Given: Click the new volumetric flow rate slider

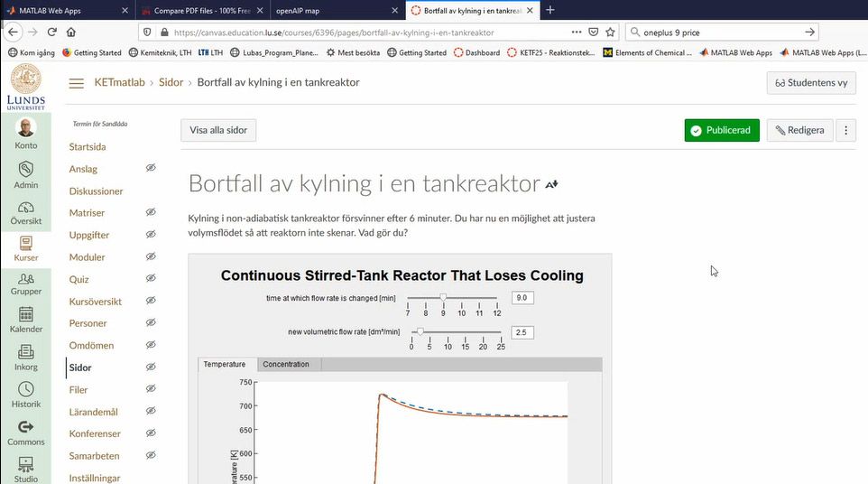Looking at the screenshot, I should click(x=456, y=332).
